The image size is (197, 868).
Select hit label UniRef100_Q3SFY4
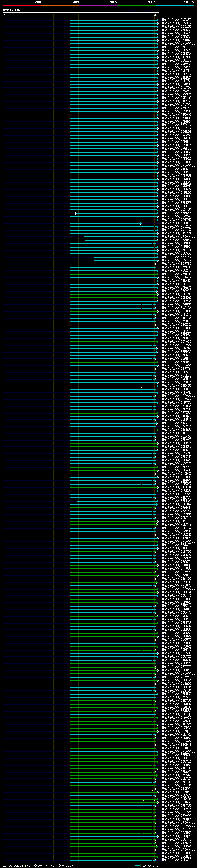pos(177,789)
